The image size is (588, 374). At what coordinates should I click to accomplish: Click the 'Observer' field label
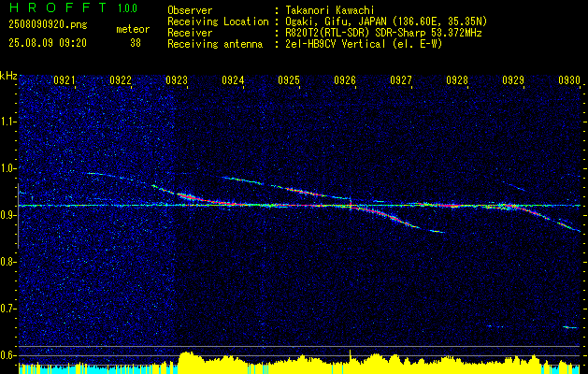(190, 10)
